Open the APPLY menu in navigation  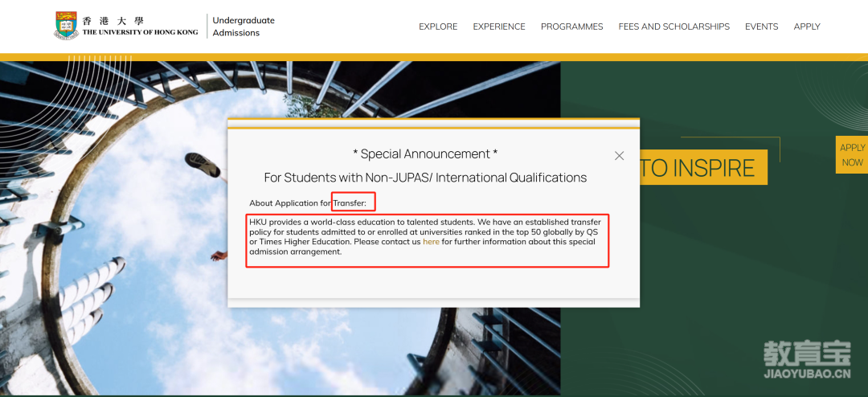807,27
